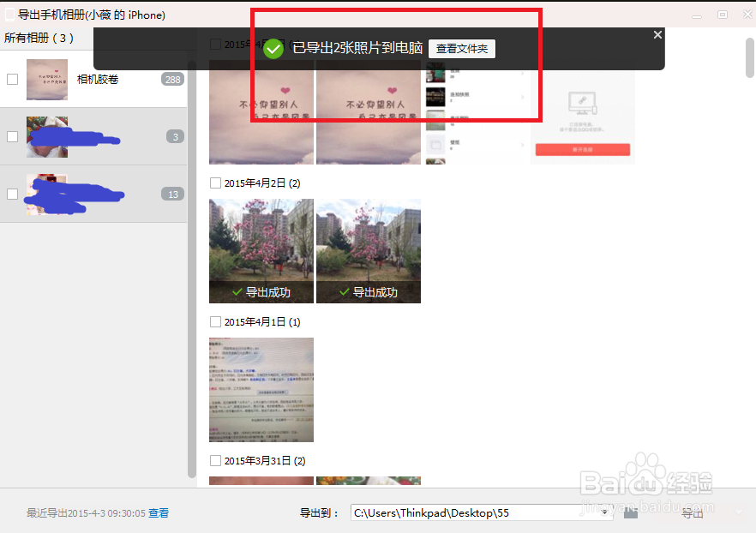The width and height of the screenshot is (756, 533).
Task: Close the export success notification banner
Action: tap(657, 34)
